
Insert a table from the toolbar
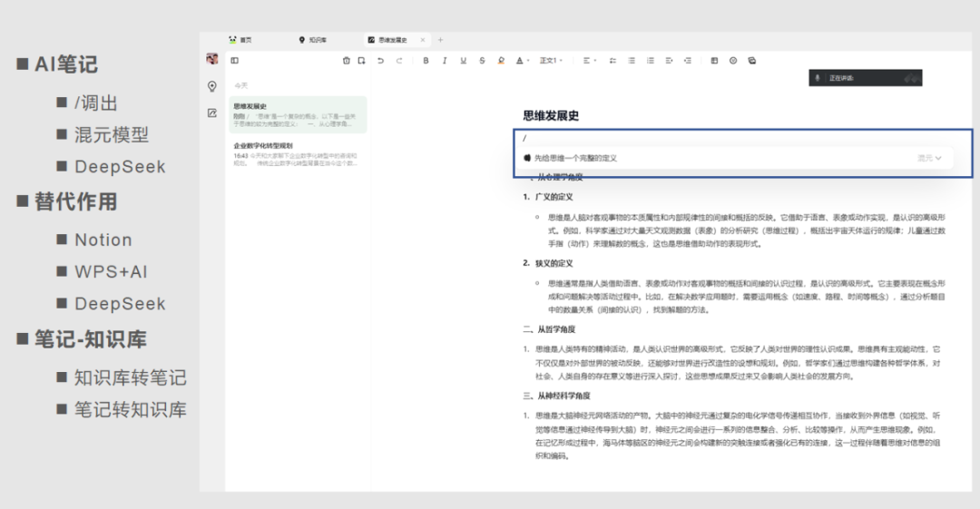(x=714, y=61)
